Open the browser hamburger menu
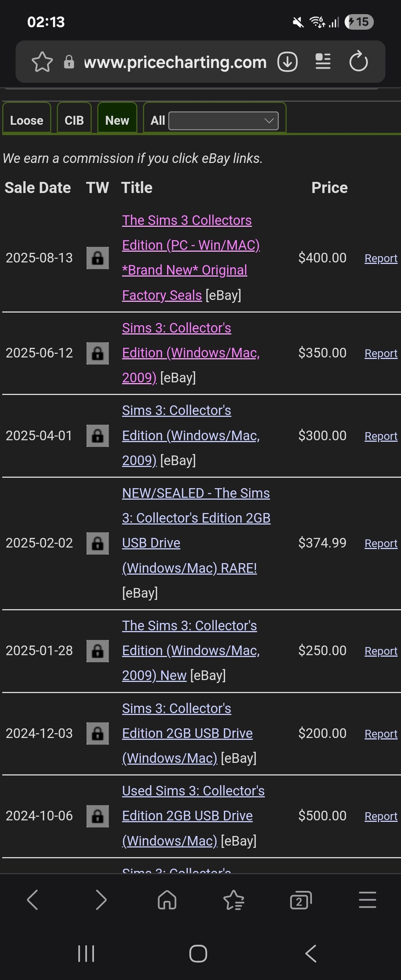 [x=368, y=899]
